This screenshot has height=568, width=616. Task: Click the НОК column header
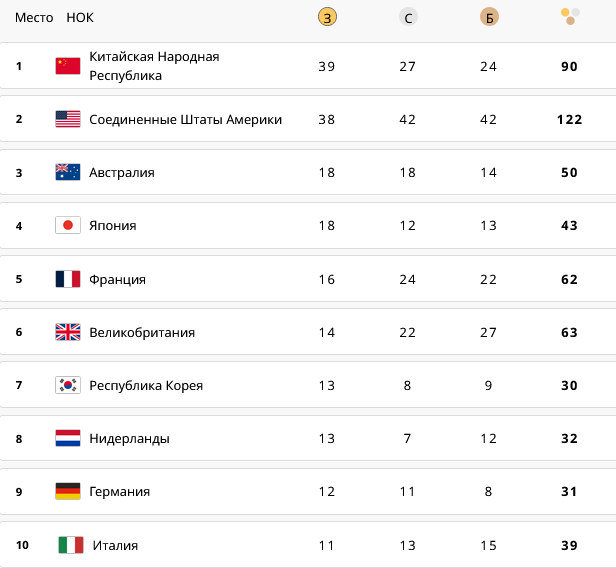pyautogui.click(x=80, y=17)
